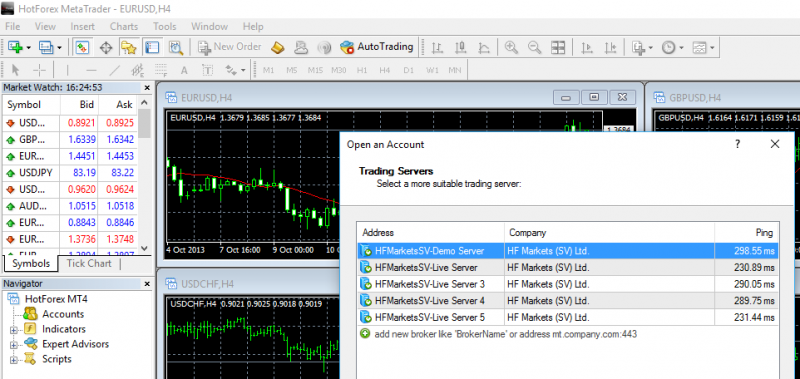Viewport: 800px width, 379px height.
Task: Click the New Chart toolbar icon
Action: tap(16, 47)
